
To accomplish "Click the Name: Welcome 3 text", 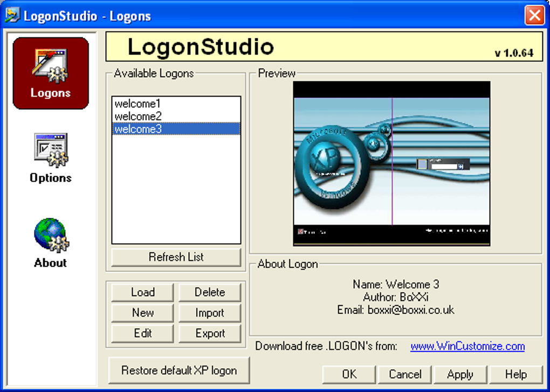I will click(396, 284).
